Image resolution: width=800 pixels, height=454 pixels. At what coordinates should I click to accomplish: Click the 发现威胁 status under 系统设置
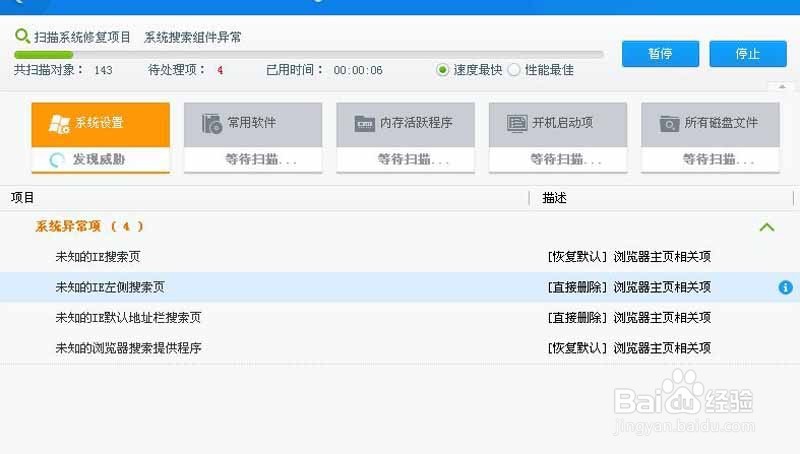pos(98,160)
